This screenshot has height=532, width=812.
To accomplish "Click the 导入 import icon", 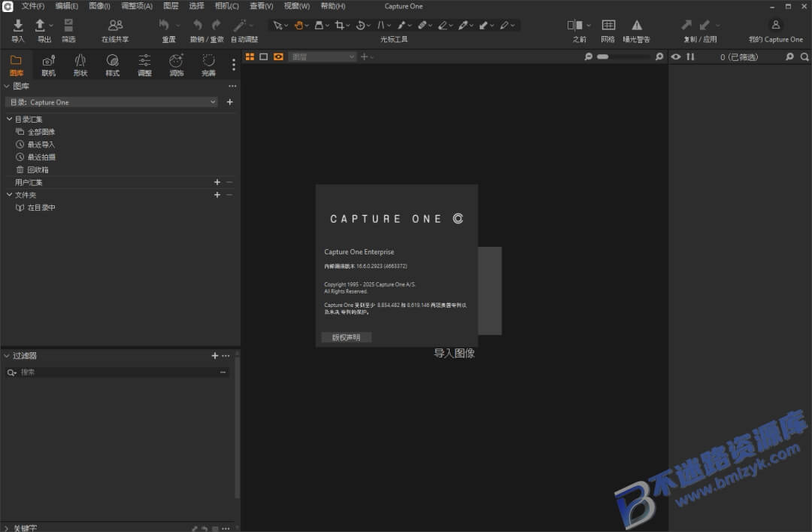I will click(x=18, y=25).
